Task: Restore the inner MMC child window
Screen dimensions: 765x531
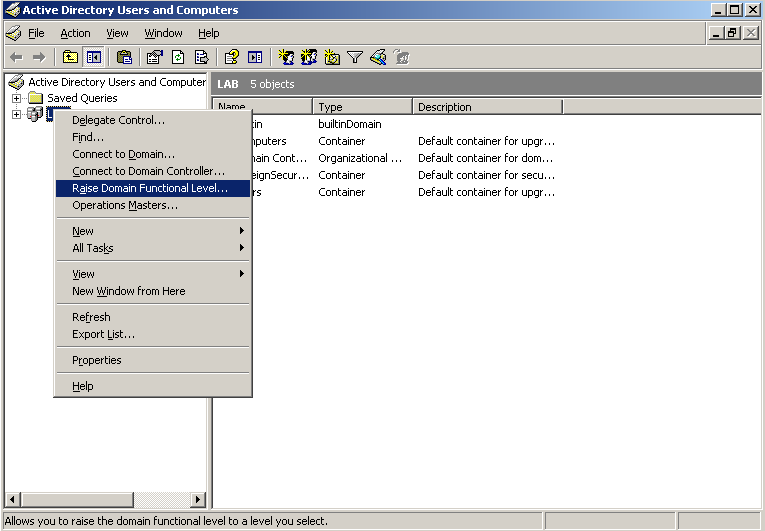Action: click(732, 33)
